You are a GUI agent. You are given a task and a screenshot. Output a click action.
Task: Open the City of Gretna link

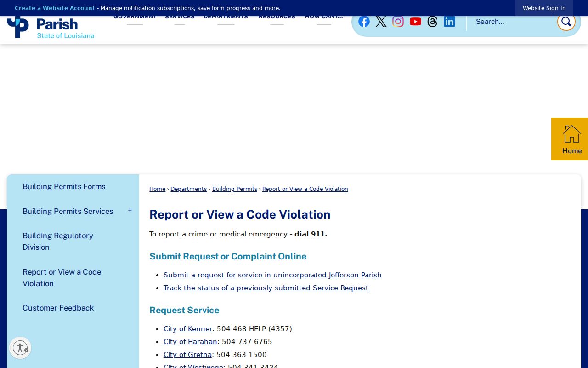click(187, 355)
